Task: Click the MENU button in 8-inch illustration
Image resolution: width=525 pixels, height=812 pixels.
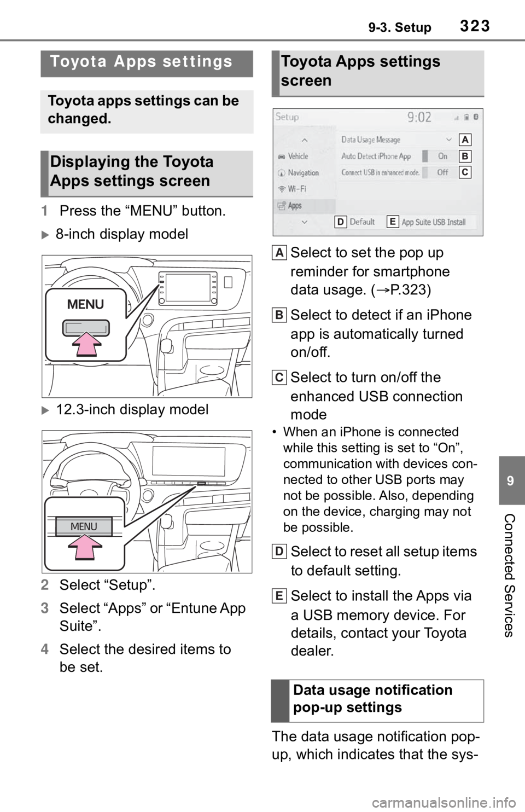Action: (x=86, y=328)
